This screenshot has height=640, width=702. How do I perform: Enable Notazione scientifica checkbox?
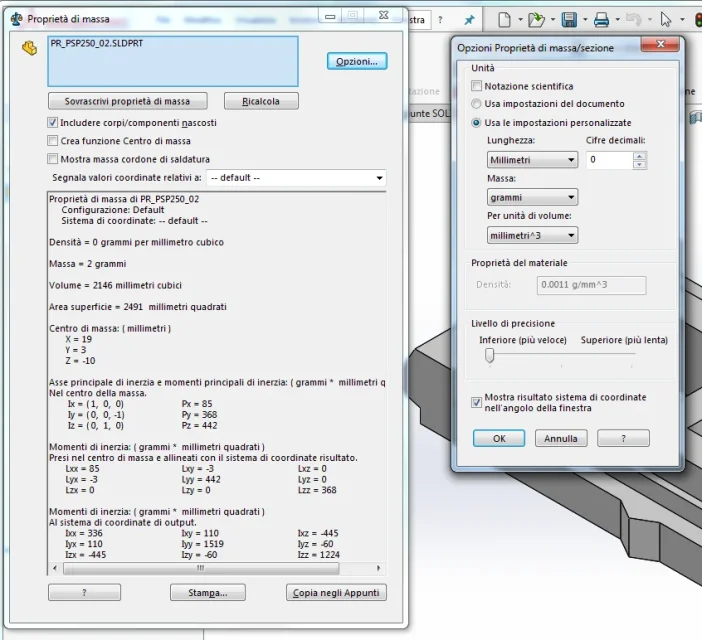click(476, 85)
